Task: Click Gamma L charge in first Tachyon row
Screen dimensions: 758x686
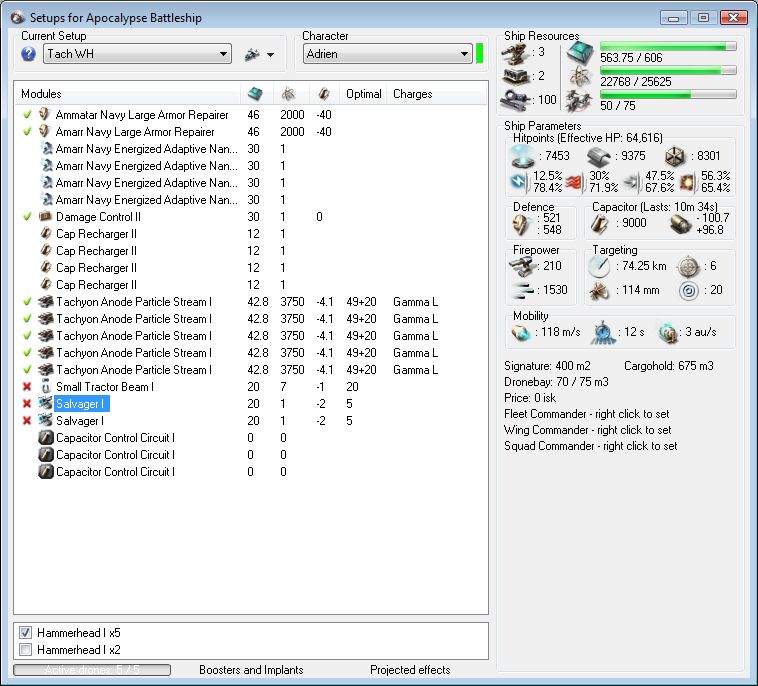Action: click(x=415, y=302)
